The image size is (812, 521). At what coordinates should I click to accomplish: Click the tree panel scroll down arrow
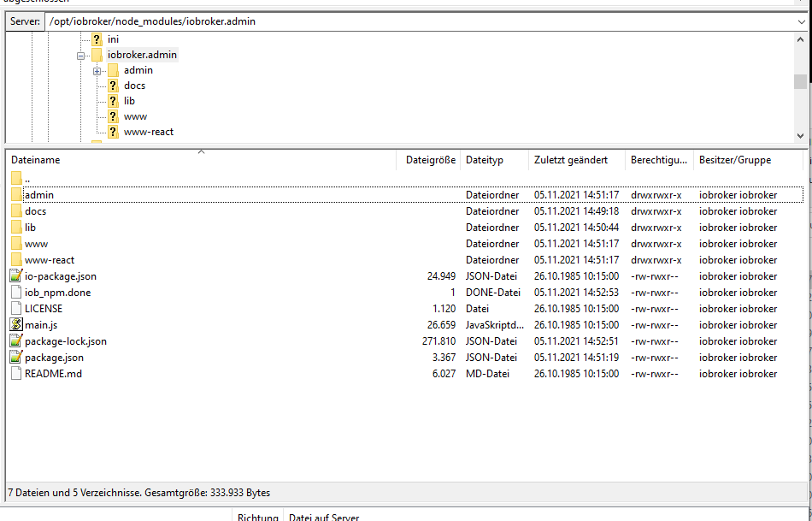(801, 136)
